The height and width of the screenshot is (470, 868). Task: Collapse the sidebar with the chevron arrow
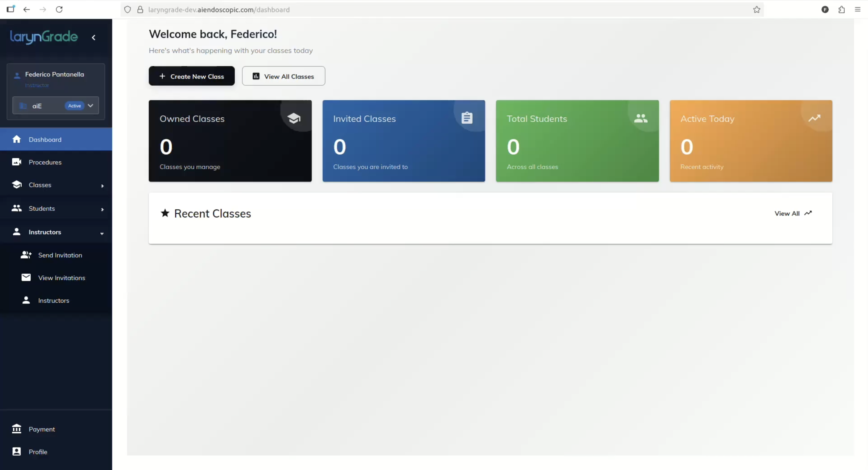94,37
